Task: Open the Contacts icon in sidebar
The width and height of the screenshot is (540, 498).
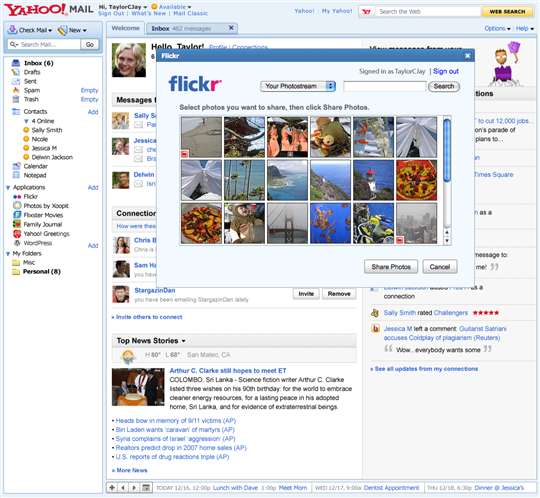Action: point(16,111)
